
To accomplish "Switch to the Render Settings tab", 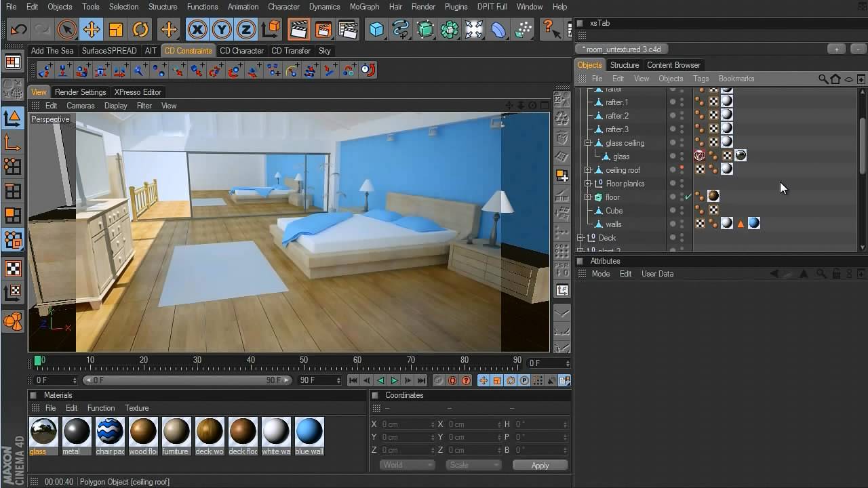I will (x=80, y=92).
